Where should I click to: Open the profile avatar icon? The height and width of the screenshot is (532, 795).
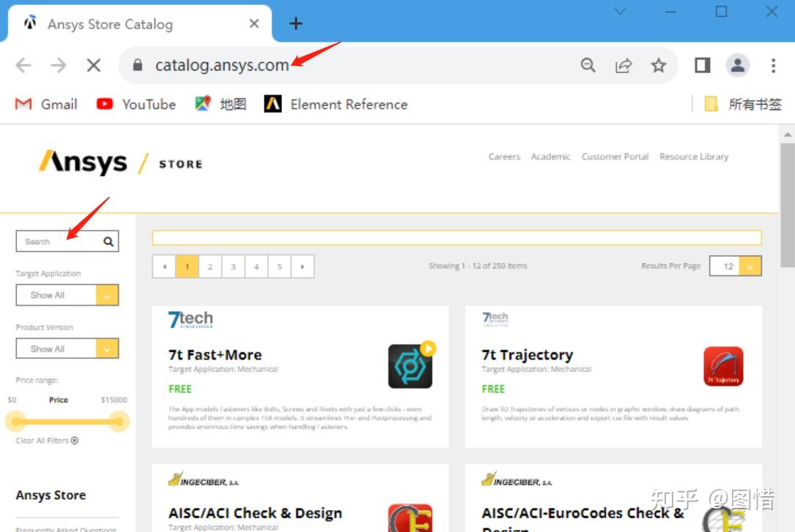738,65
